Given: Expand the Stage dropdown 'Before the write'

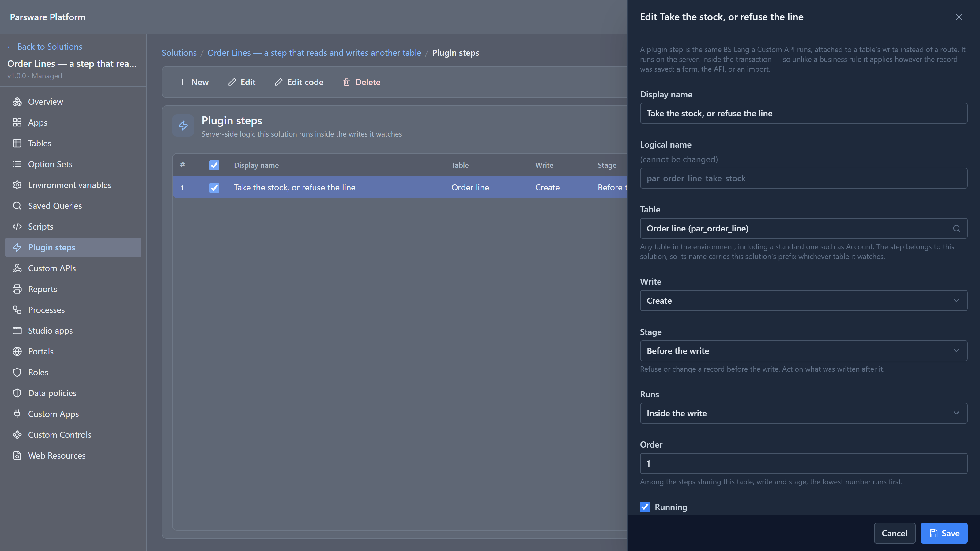Looking at the screenshot, I should click(804, 351).
